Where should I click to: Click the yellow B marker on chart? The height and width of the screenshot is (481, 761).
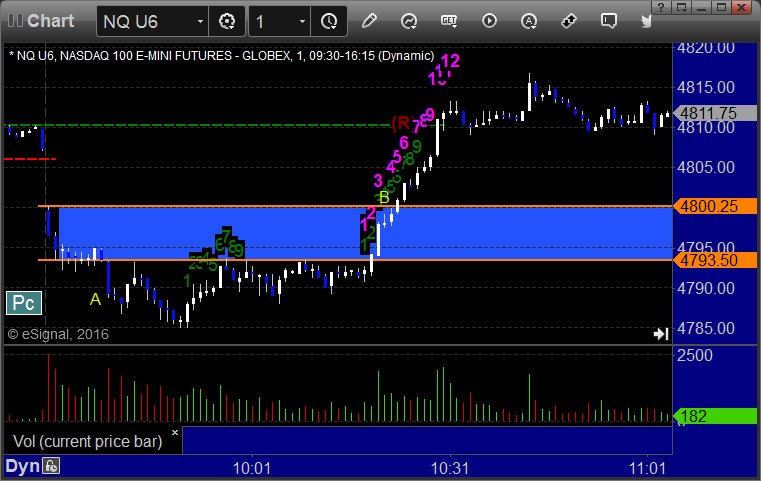pos(384,198)
